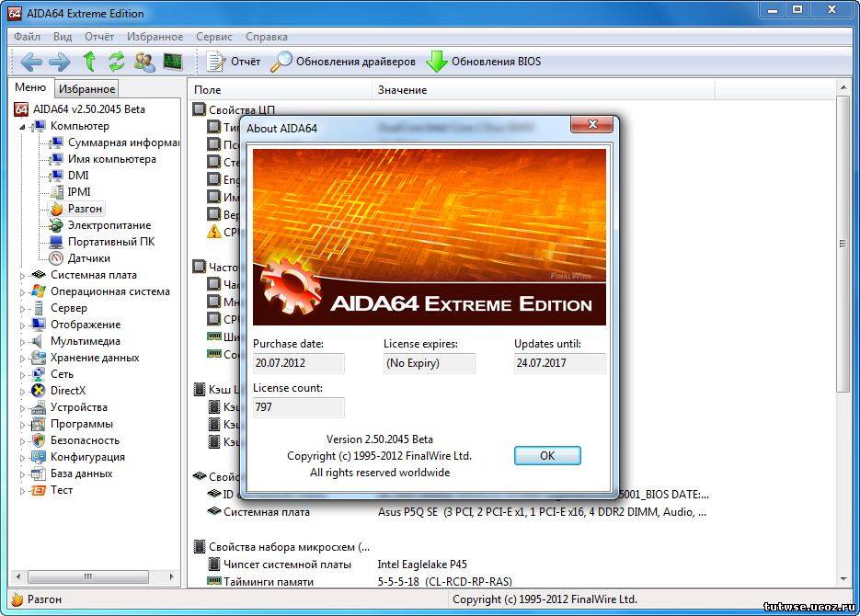Click the License count field
Screen dimensions: 860x616
(x=298, y=407)
